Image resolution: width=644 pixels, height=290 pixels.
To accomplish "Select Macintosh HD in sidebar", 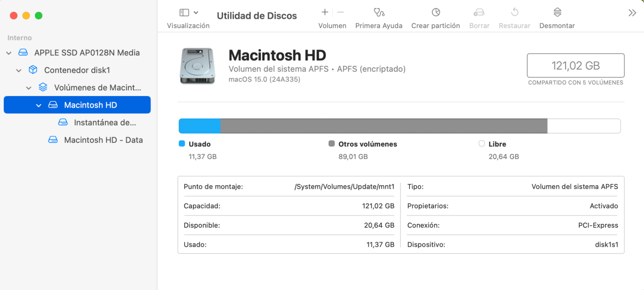I will [x=77, y=105].
